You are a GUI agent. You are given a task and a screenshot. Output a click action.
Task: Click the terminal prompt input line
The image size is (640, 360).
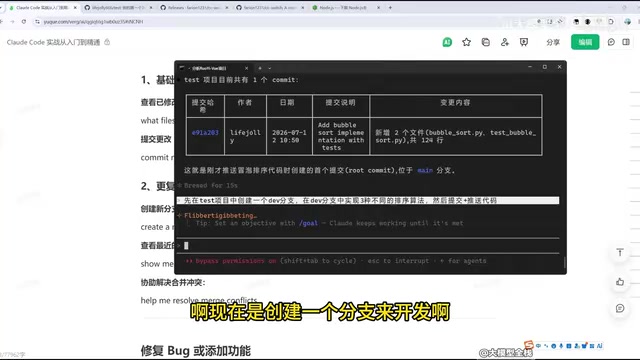tap(367, 245)
